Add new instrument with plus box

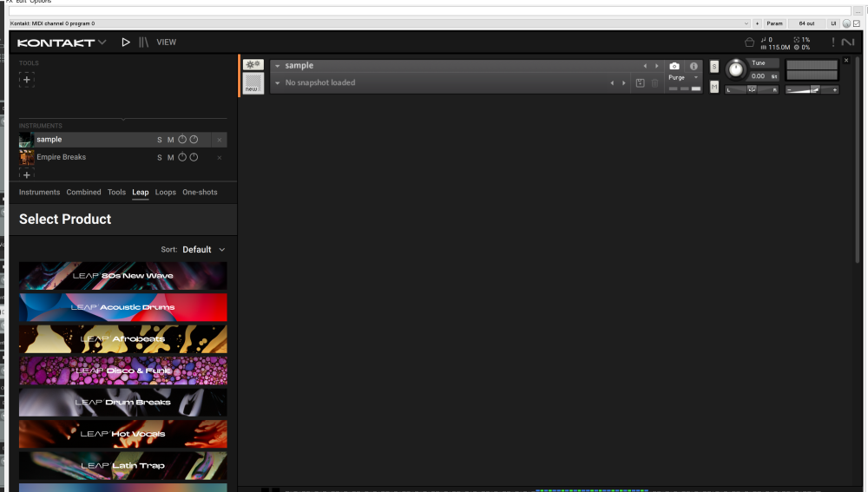coord(27,174)
